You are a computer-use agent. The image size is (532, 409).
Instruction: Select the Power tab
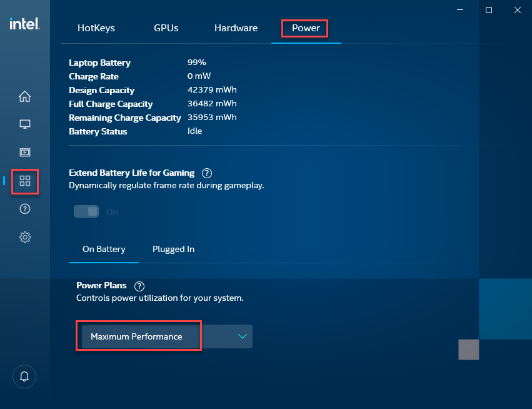click(x=306, y=28)
